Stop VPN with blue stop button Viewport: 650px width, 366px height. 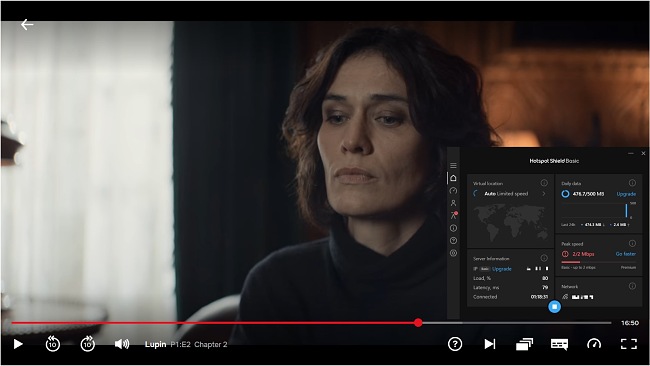coord(554,307)
